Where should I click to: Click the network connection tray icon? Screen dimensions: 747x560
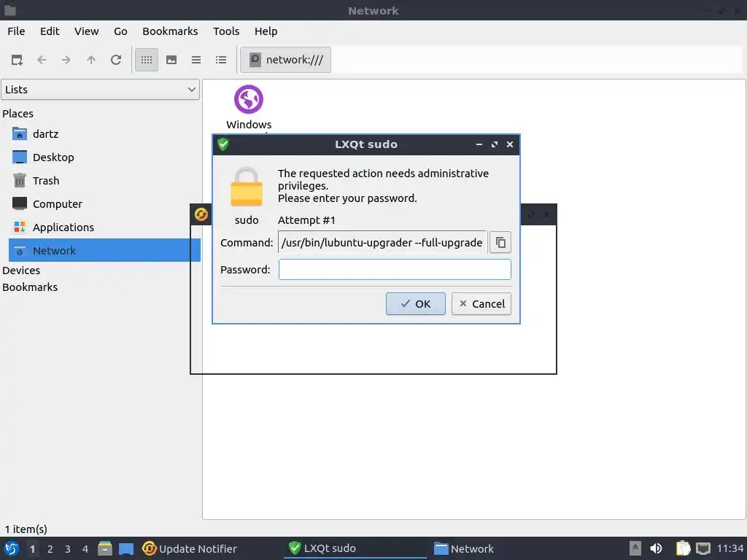pyautogui.click(x=703, y=548)
